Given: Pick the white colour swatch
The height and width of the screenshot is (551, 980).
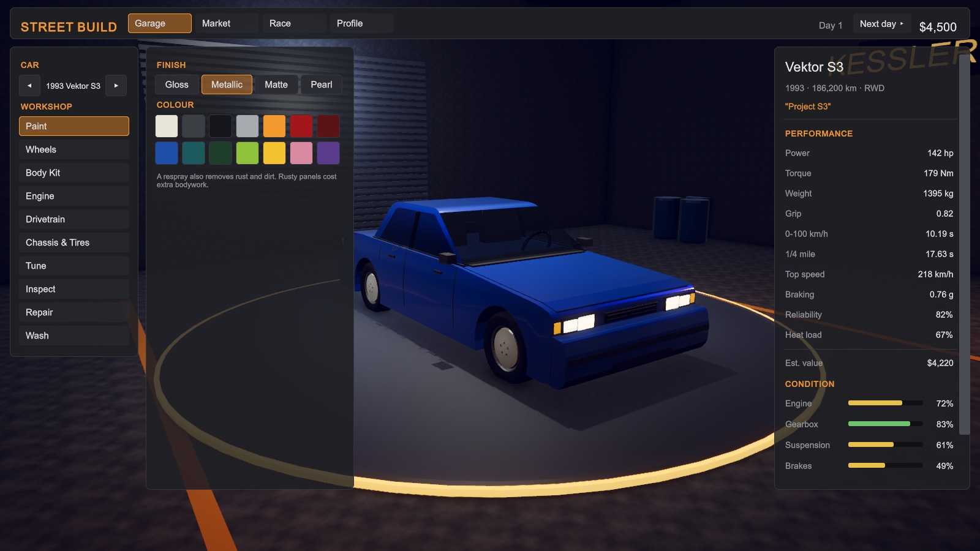Looking at the screenshot, I should (x=167, y=126).
